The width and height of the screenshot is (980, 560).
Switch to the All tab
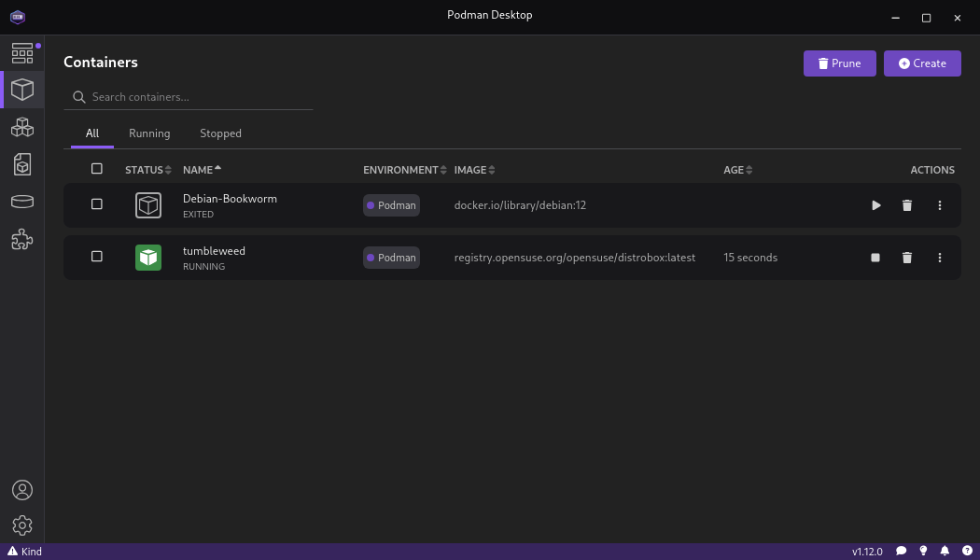click(x=92, y=133)
